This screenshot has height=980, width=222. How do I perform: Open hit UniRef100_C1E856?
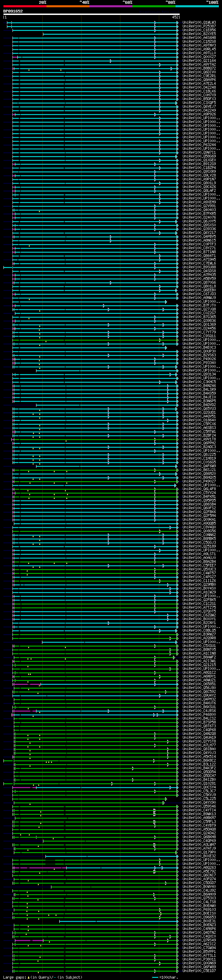(199, 30)
